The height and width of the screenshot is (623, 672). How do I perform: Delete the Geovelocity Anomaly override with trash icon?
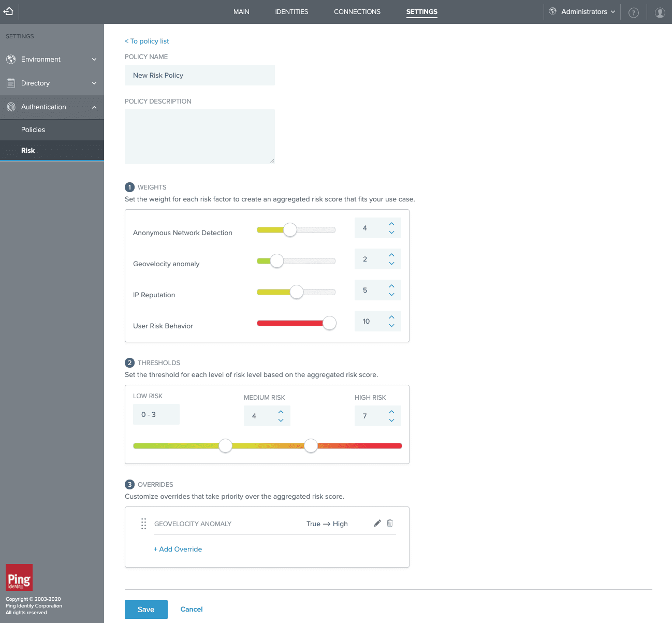pos(390,523)
